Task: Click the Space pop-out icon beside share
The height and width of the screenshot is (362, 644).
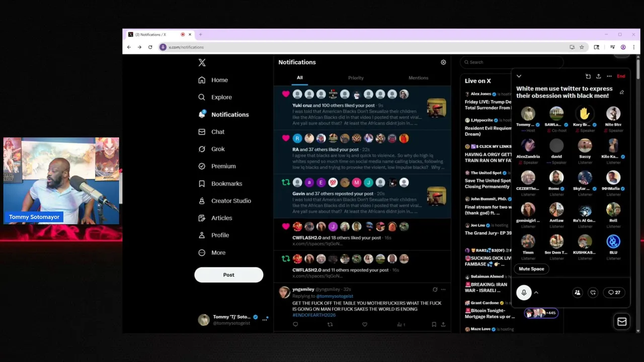Action: pos(588,76)
